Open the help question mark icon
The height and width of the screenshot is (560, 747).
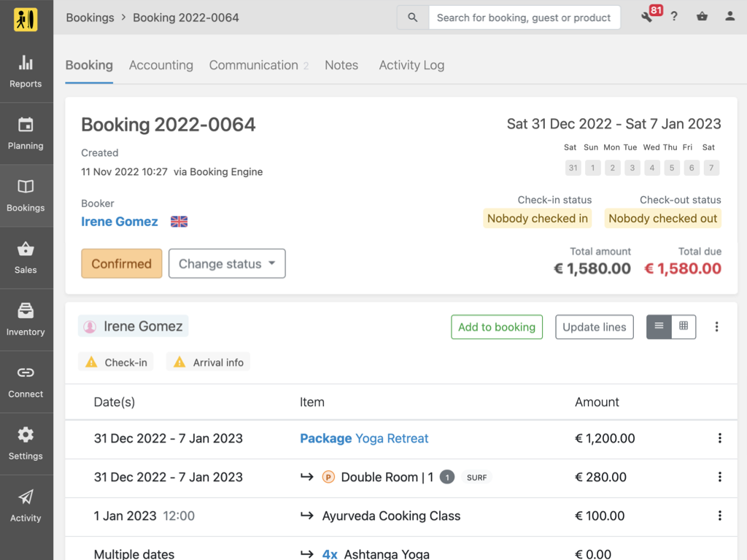[674, 16]
